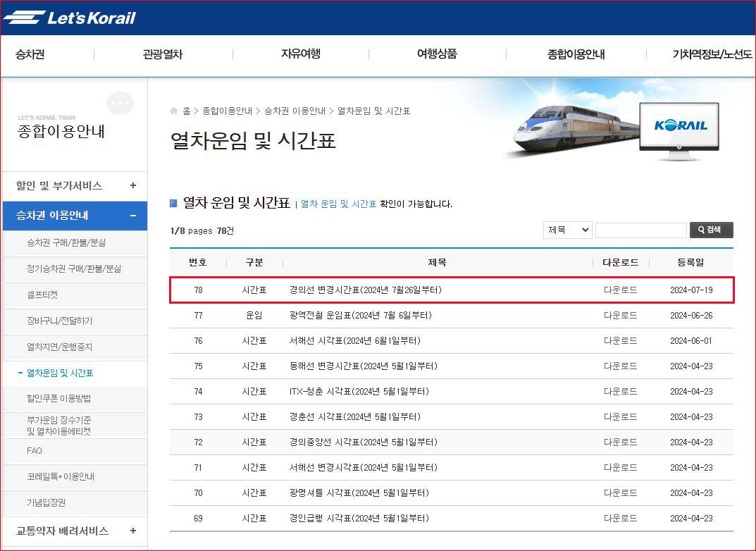Screen dimensions: 756x551
Task: Expand the 교통약자 배려서비스 section
Action: click(x=133, y=531)
